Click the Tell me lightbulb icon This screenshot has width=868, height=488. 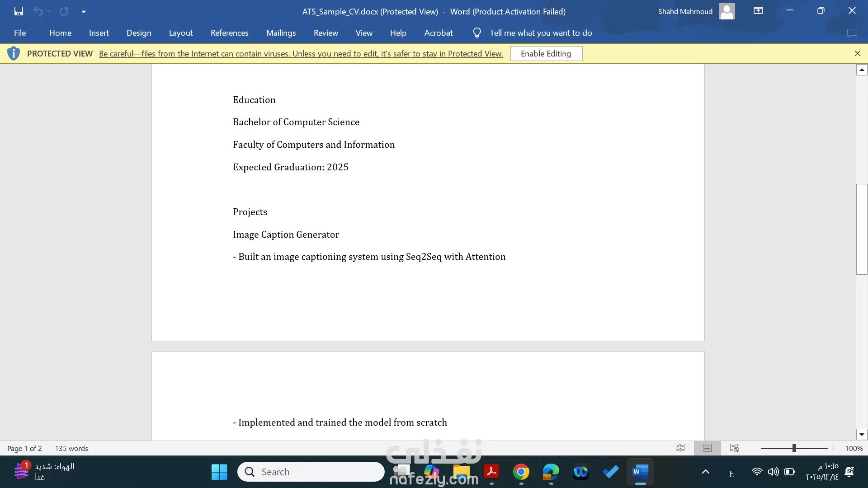476,33
